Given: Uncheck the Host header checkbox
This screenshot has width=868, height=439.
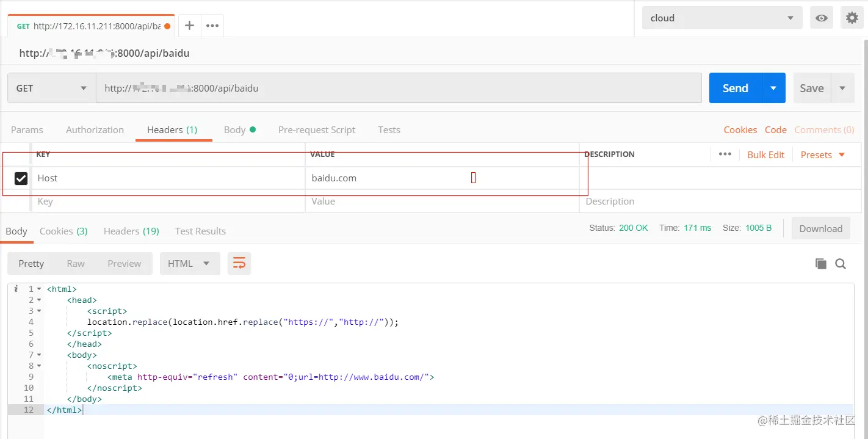Looking at the screenshot, I should click(21, 178).
